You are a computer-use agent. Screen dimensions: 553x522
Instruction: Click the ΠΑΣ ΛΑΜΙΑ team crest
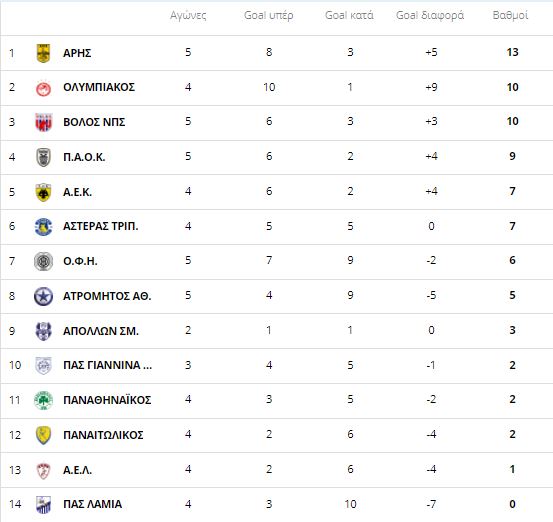(43, 505)
